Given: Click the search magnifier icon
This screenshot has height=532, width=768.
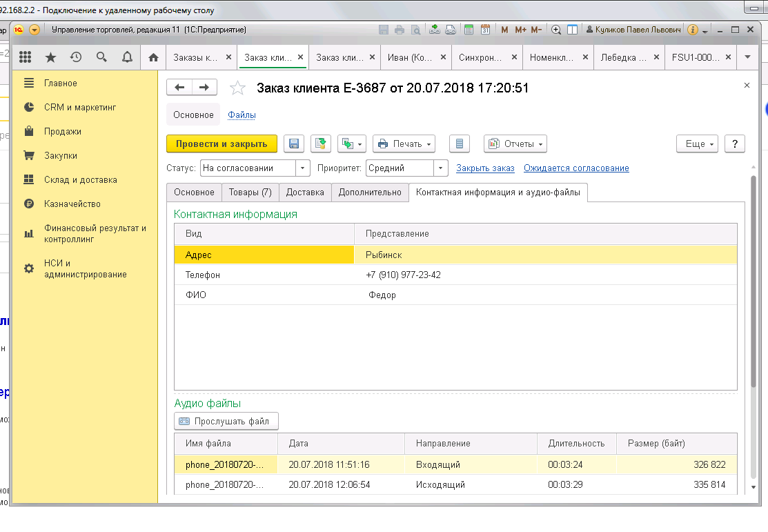Looking at the screenshot, I should [x=101, y=57].
